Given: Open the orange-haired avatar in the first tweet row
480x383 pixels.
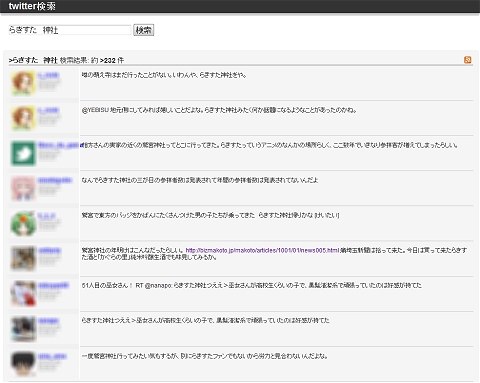Looking at the screenshot, I should point(23,83).
